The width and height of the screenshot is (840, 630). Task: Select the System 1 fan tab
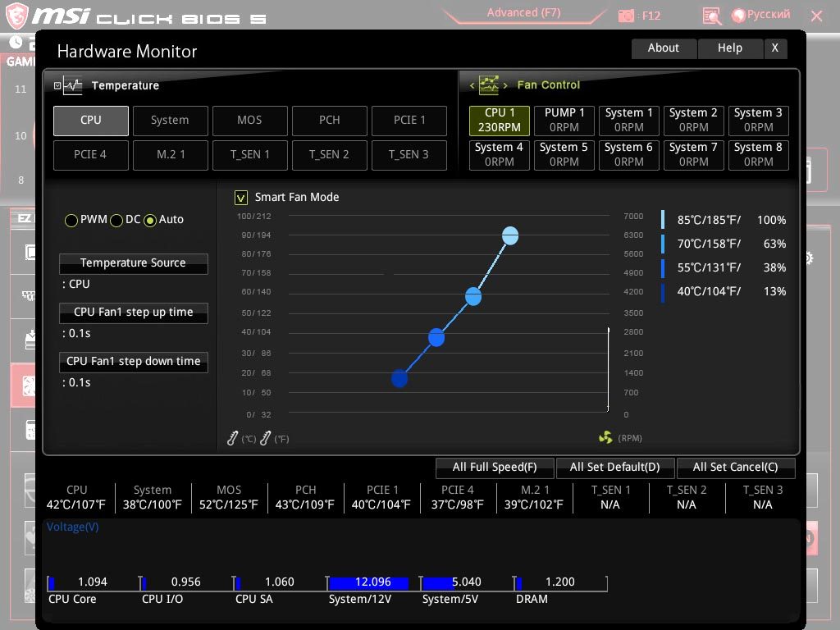click(629, 121)
